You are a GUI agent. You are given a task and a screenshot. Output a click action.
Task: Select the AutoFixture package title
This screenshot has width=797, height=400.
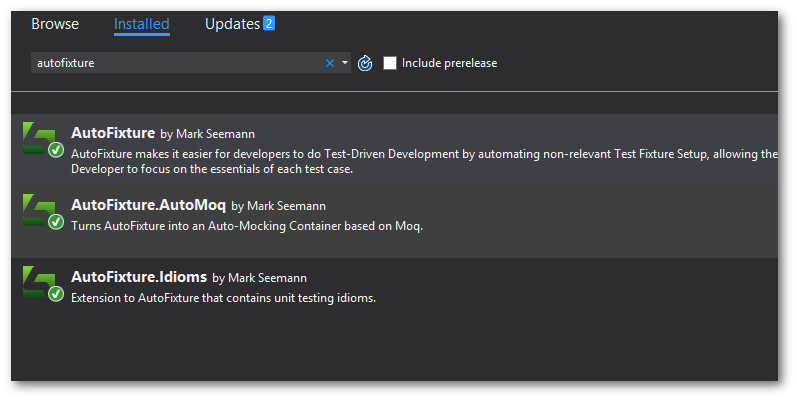click(x=113, y=133)
